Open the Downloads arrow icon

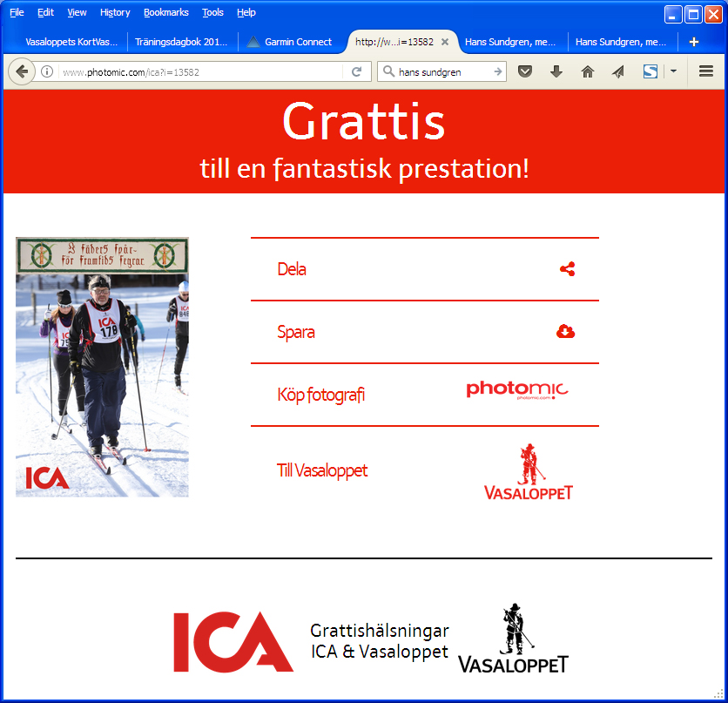point(556,71)
